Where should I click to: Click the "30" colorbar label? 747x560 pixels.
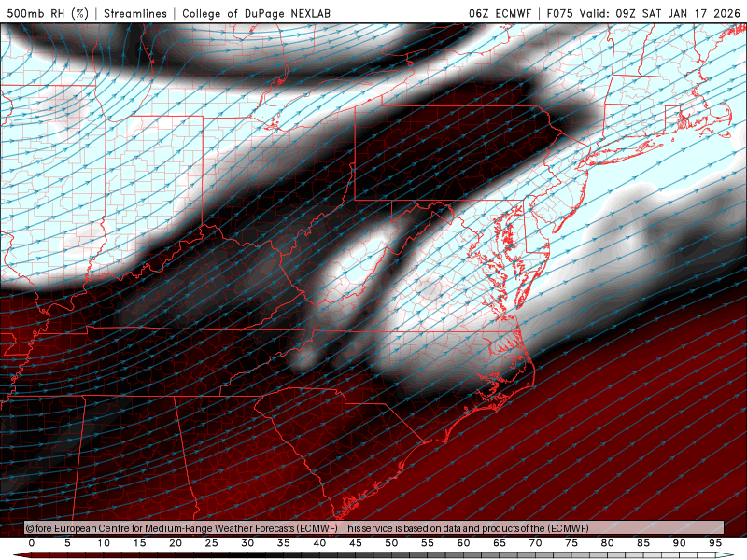pyautogui.click(x=247, y=543)
